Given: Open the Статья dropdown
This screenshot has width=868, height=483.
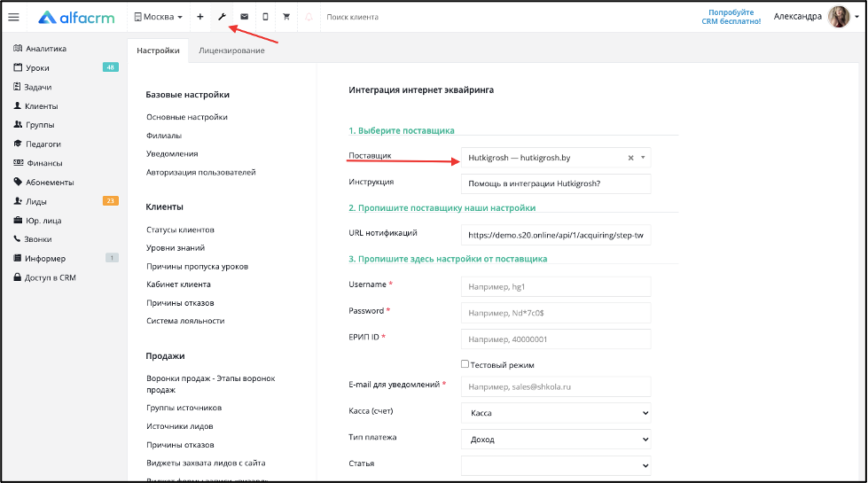Looking at the screenshot, I should [556, 465].
